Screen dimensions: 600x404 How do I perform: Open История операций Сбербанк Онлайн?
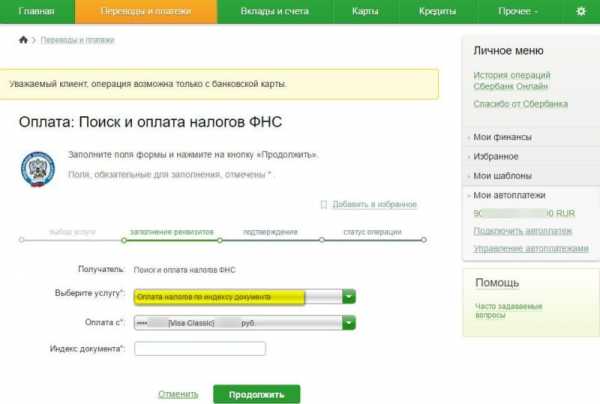[512, 80]
